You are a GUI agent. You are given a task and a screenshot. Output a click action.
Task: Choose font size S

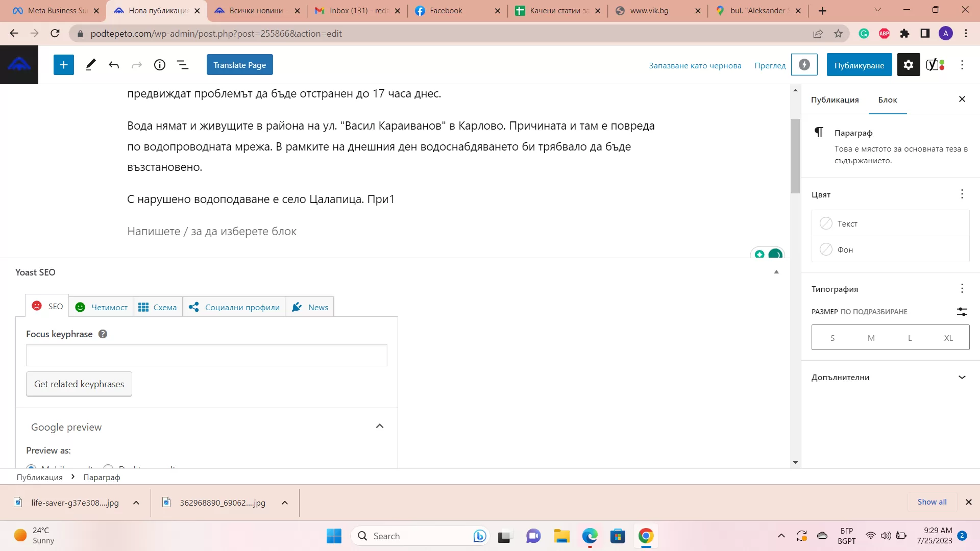point(832,338)
